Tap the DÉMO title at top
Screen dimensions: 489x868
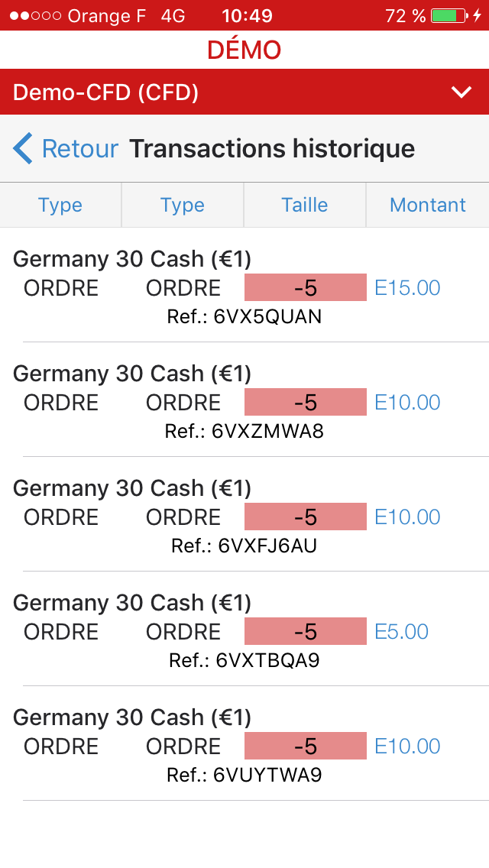tap(244, 50)
